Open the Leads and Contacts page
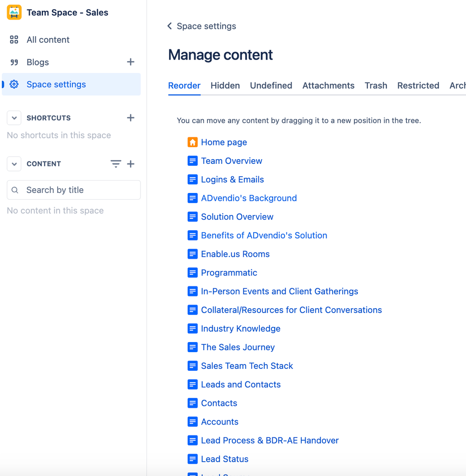The image size is (466, 476). tap(241, 385)
